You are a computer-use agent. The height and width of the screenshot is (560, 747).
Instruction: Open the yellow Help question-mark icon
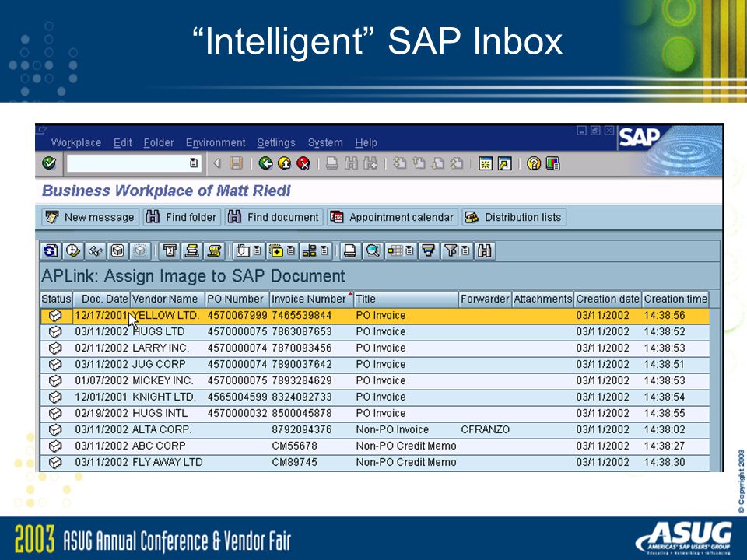pyautogui.click(x=534, y=163)
